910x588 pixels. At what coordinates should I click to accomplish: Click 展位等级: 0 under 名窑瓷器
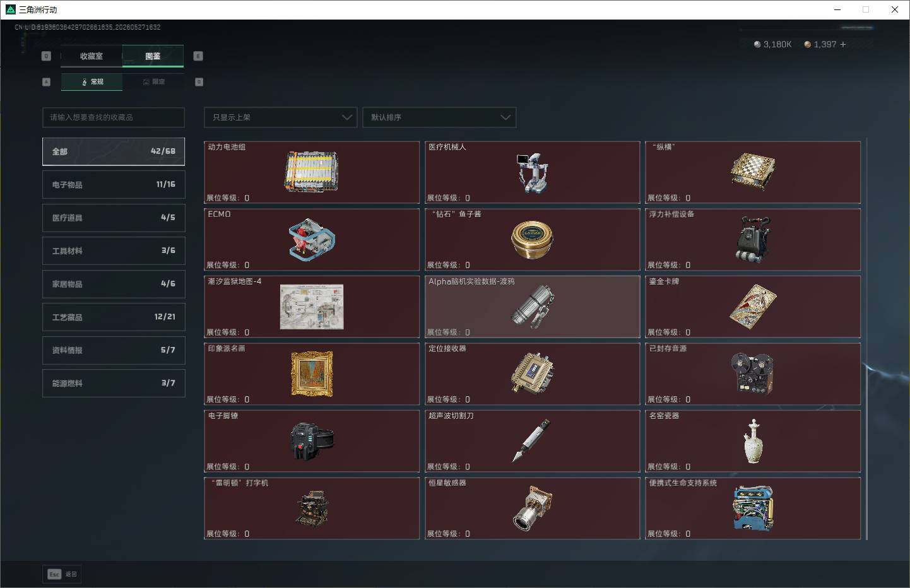tap(669, 467)
